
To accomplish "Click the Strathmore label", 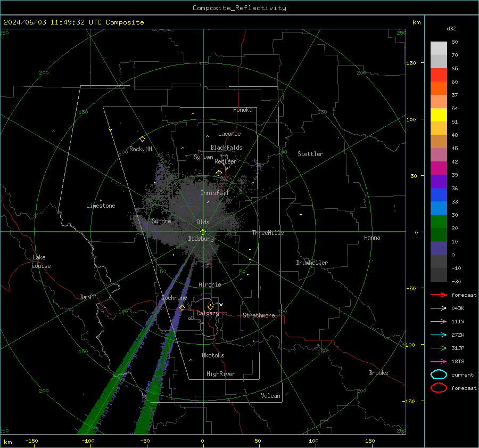I will [x=259, y=315].
